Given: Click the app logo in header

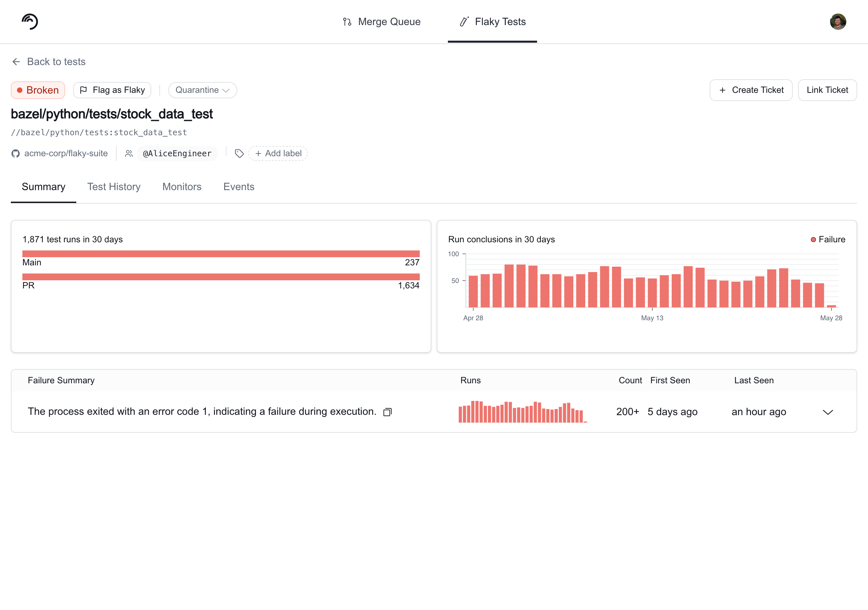Looking at the screenshot, I should [30, 22].
